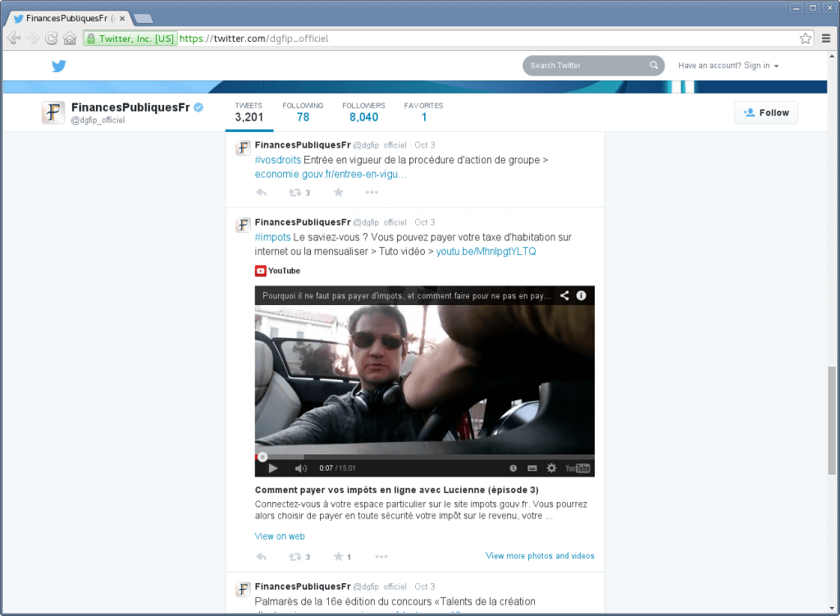Open video settings gear
The image size is (840, 616).
pos(551,468)
